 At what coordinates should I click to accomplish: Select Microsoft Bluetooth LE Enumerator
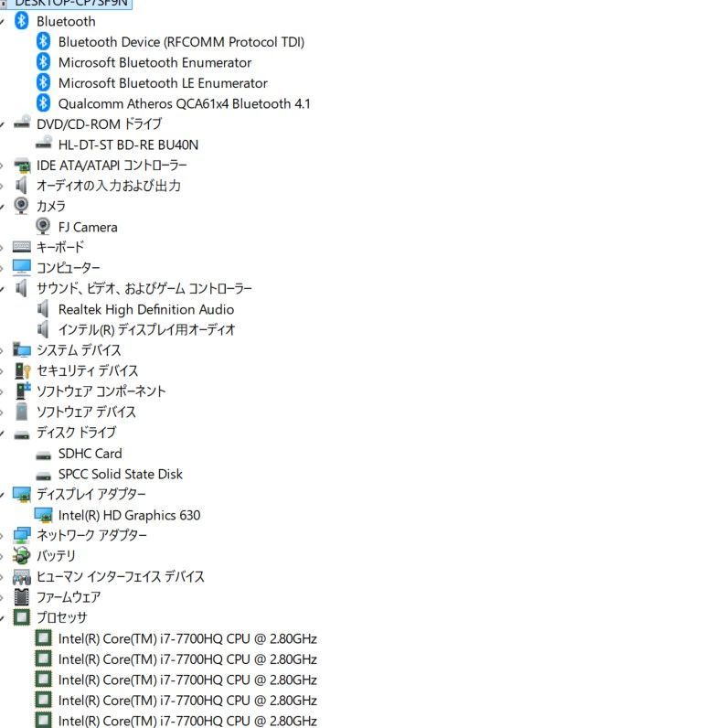pos(163,82)
